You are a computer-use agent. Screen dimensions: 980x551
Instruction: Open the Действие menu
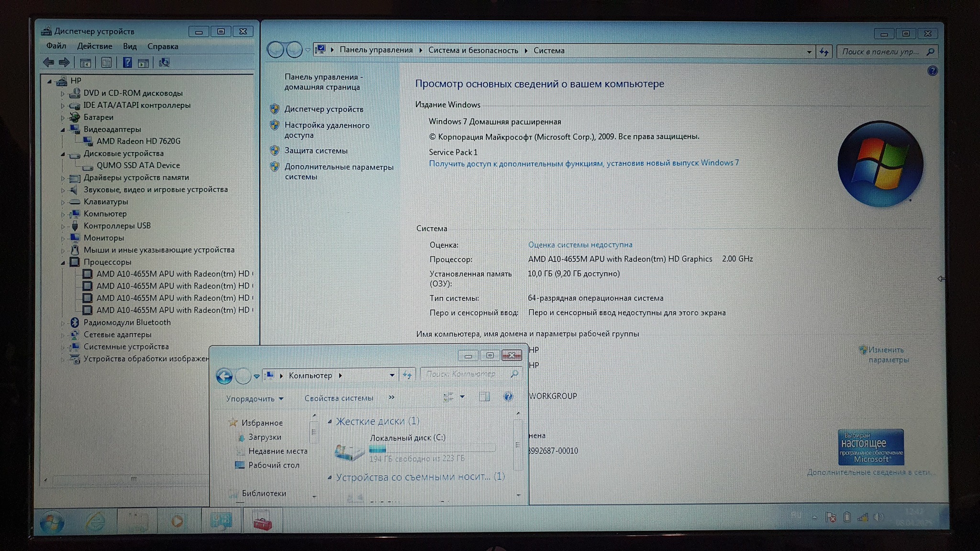94,46
